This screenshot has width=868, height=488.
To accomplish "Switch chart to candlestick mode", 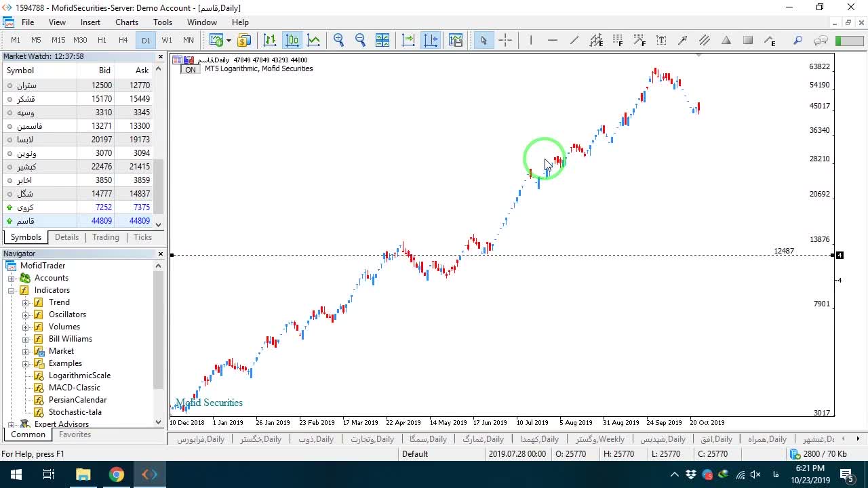I will (292, 41).
